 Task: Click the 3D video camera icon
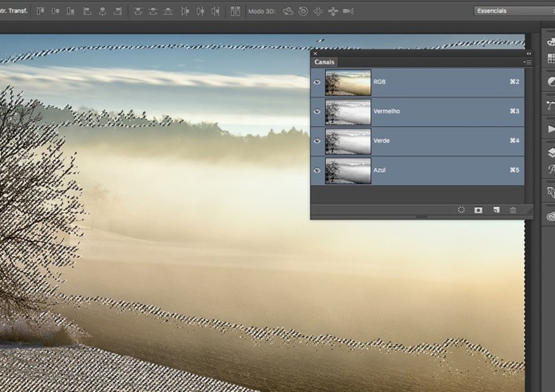pyautogui.click(x=348, y=11)
